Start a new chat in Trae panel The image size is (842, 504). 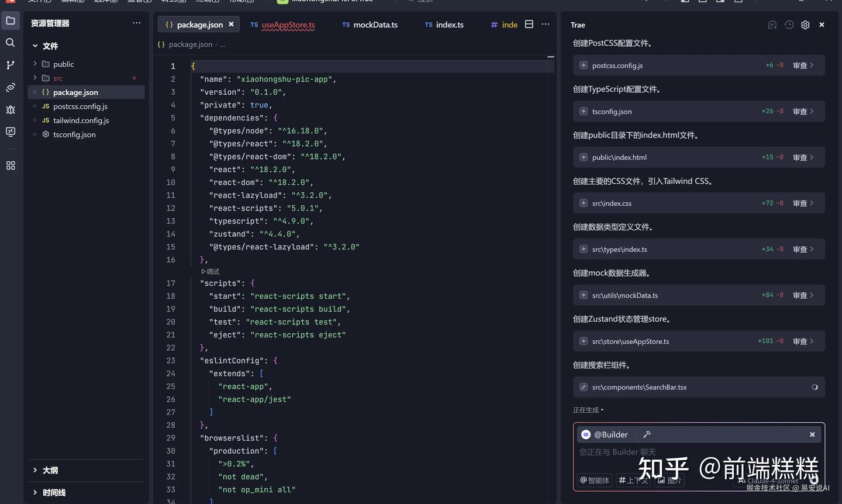tap(772, 25)
